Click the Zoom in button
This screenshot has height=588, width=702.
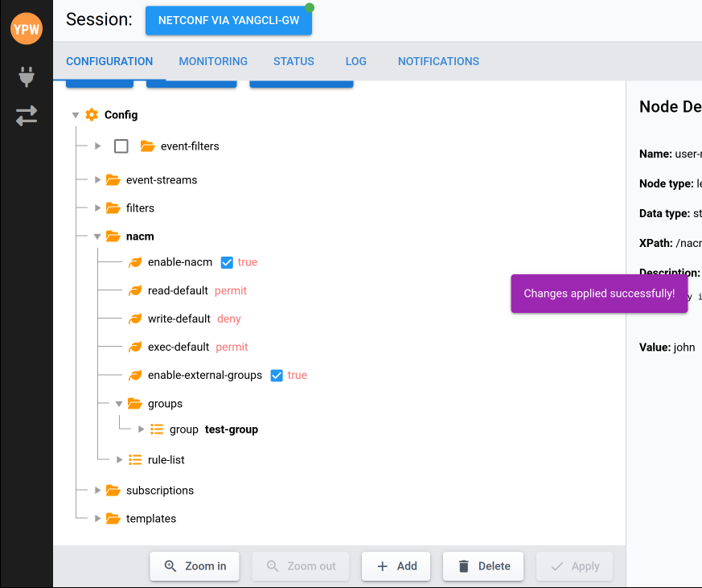195,566
